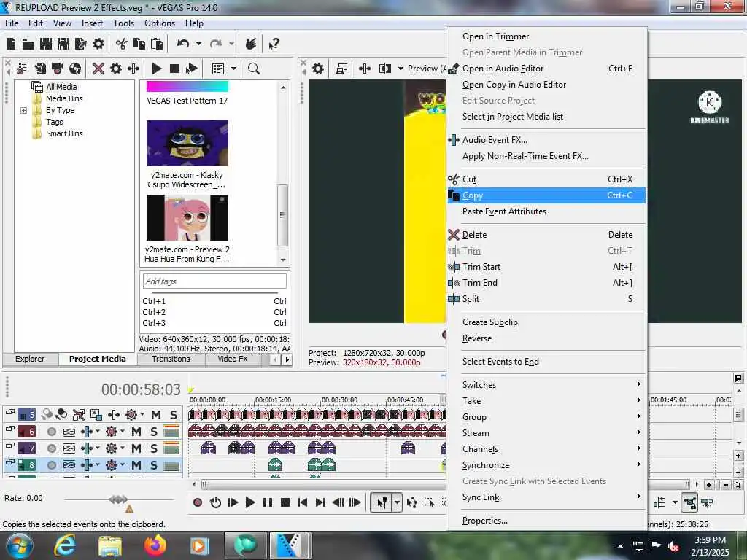Screen dimensions: 747x560
Task: Open a project with the folder icon
Action: 28,44
